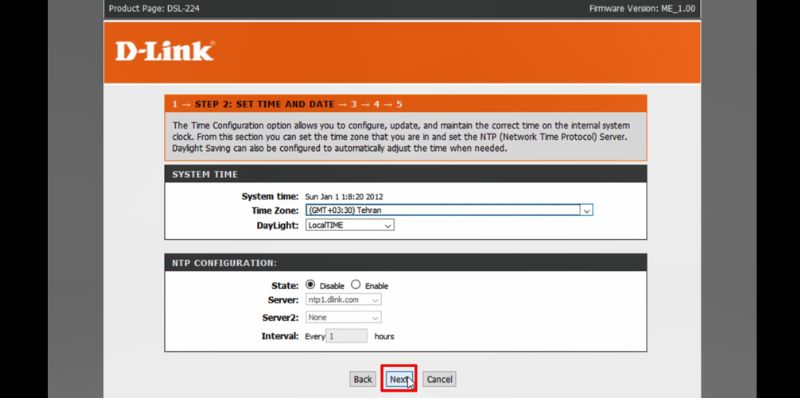Select the Enable NTP state radio button
The width and height of the screenshot is (800, 400).
(356, 285)
